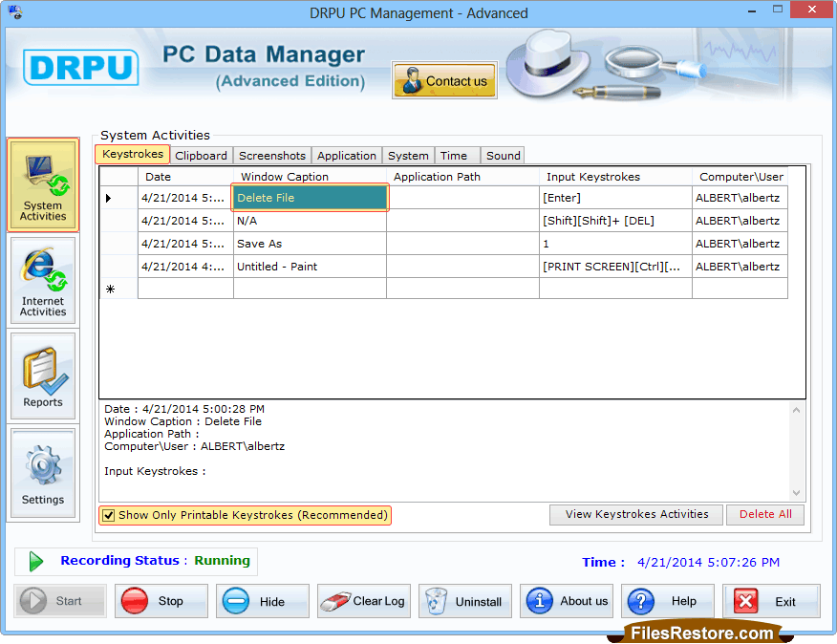Select the N/A window caption cell

point(311,221)
